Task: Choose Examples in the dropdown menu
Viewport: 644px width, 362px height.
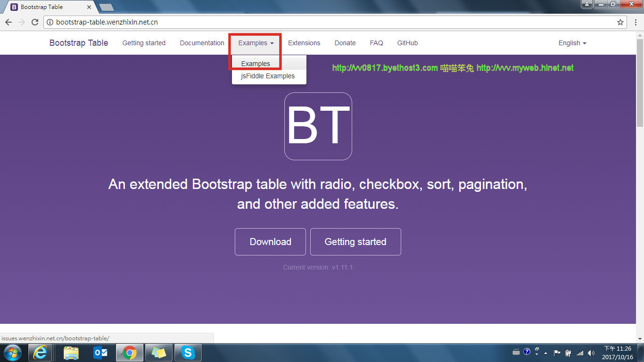Action: (x=269, y=64)
